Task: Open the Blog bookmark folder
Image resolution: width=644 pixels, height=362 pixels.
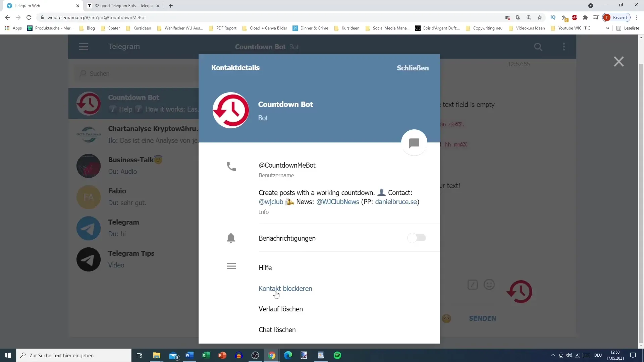Action: [x=87, y=28]
